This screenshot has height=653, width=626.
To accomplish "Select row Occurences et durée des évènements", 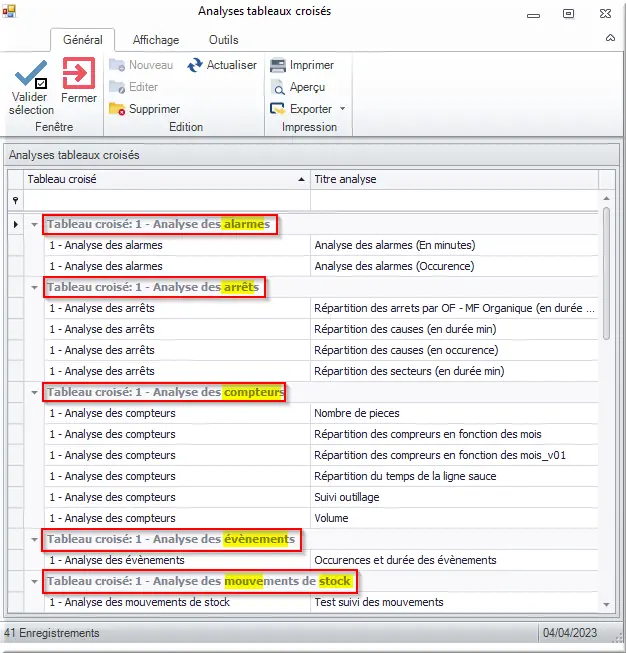I will coord(321,560).
